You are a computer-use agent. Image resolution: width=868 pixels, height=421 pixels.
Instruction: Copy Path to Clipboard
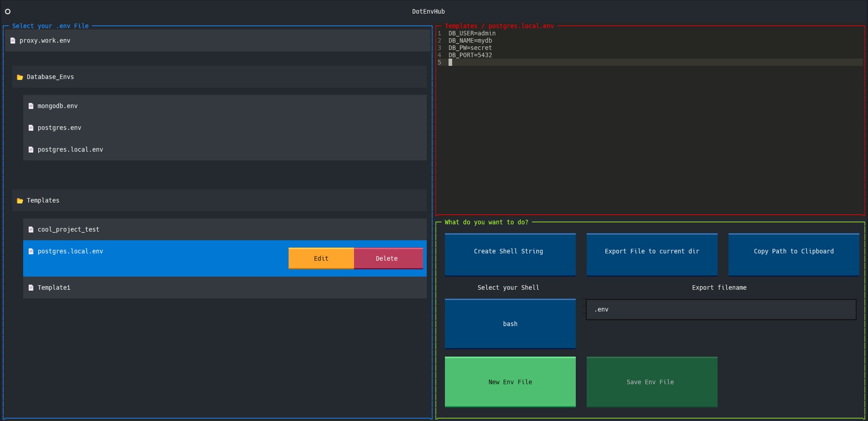tap(794, 255)
